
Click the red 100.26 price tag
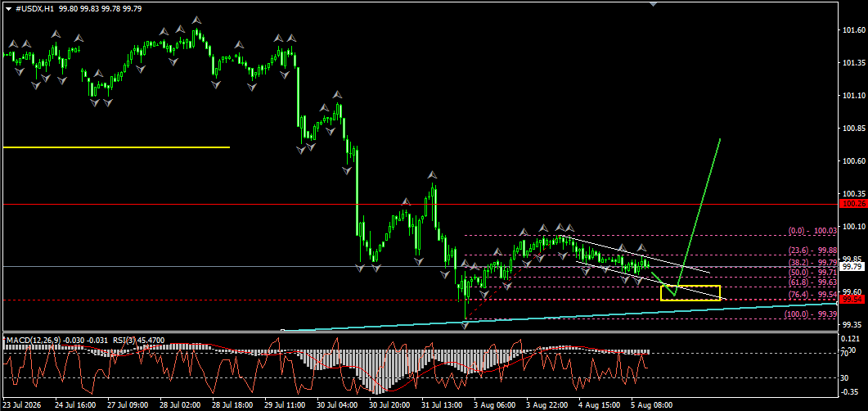click(852, 205)
